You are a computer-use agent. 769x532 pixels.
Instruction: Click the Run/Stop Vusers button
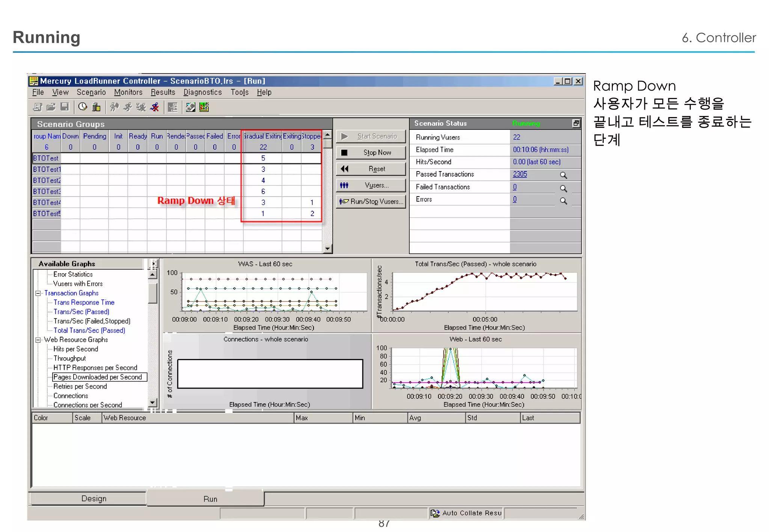[371, 201]
